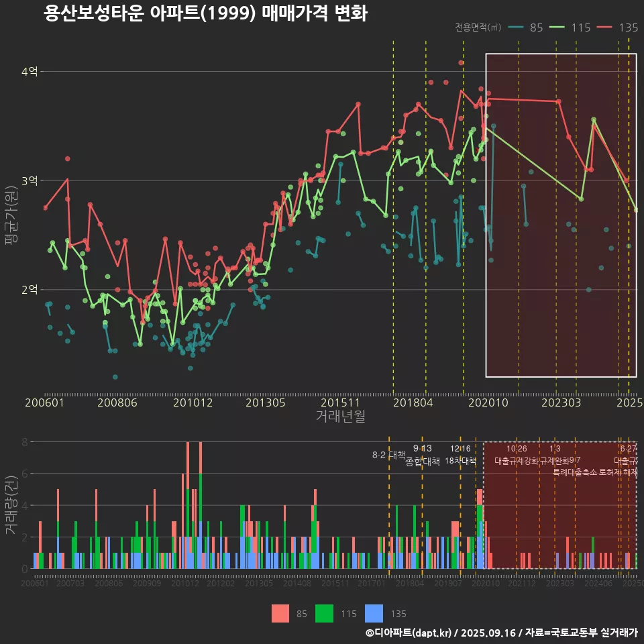The width and height of the screenshot is (644, 644).
Task: Click the 전용면적(㎡) legend title
Action: [478, 28]
